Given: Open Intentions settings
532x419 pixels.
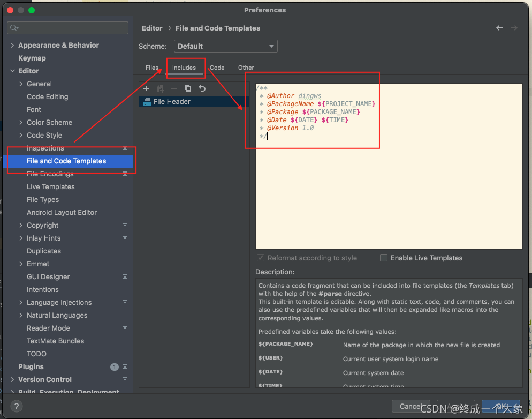Looking at the screenshot, I should [43, 290].
